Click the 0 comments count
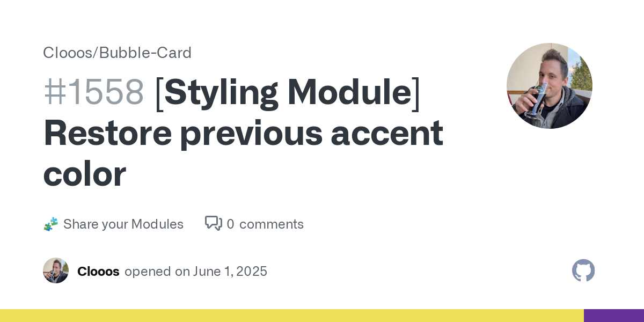 point(230,224)
